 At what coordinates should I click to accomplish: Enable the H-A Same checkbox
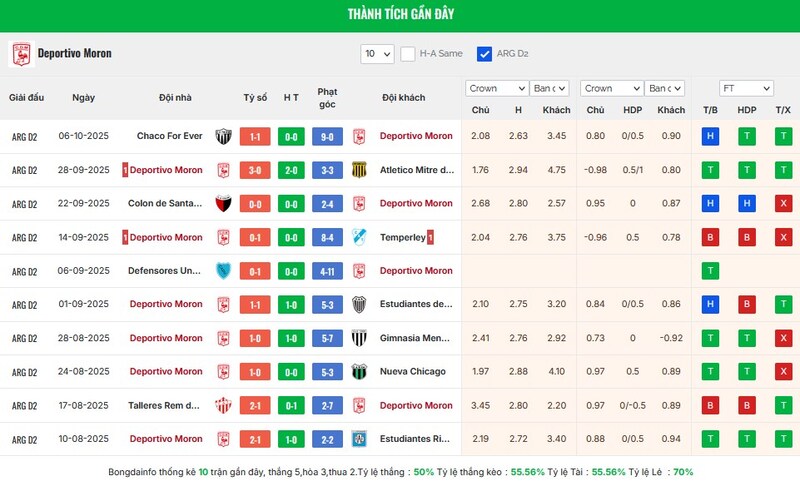coord(408,54)
